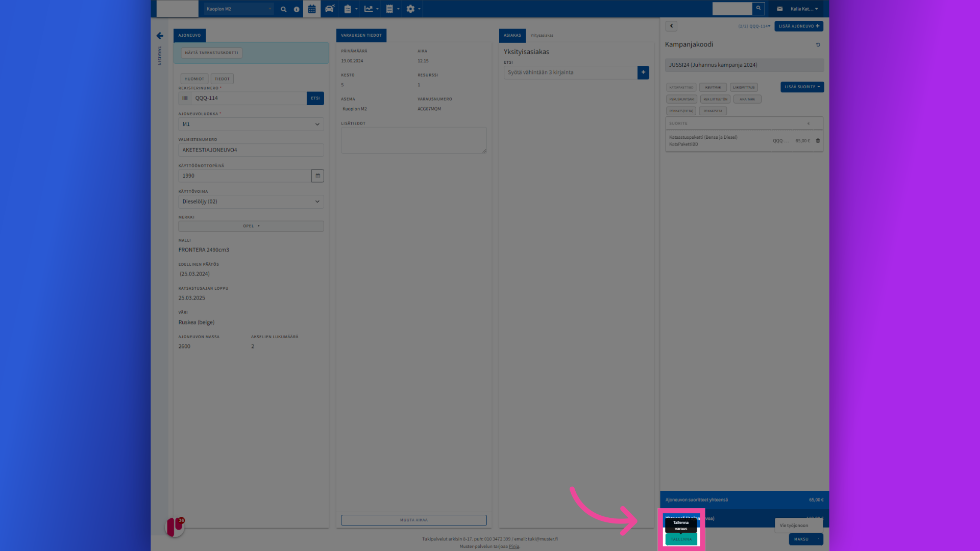
Task: Open the statistics chart menu icon
Action: point(371,9)
